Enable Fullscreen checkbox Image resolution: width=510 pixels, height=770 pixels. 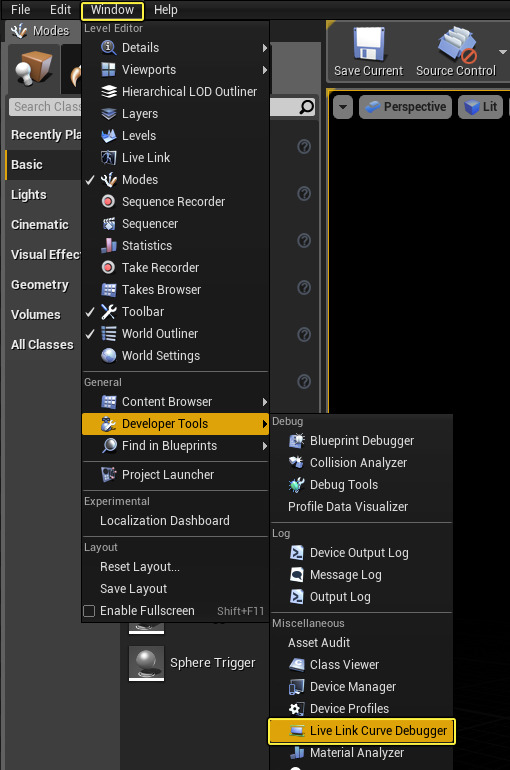pos(89,611)
